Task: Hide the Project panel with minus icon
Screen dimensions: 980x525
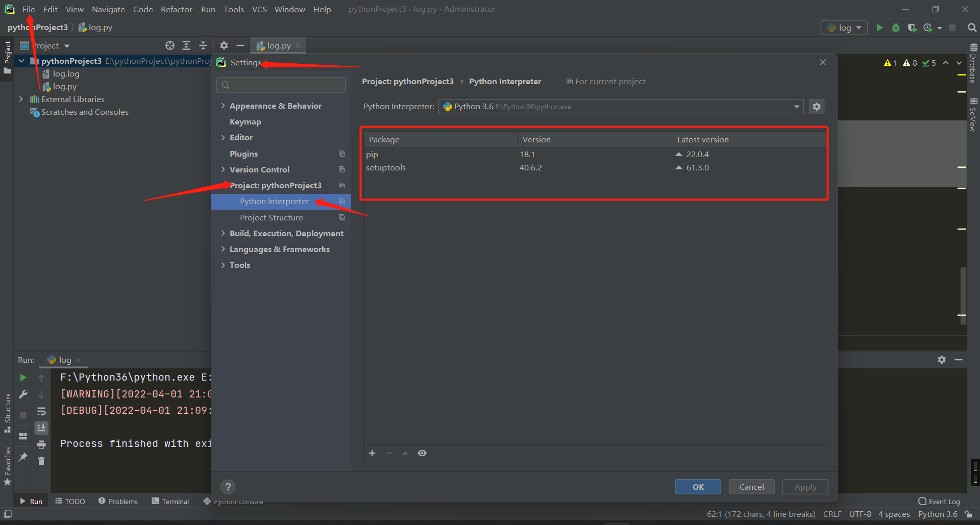Action: [x=240, y=45]
